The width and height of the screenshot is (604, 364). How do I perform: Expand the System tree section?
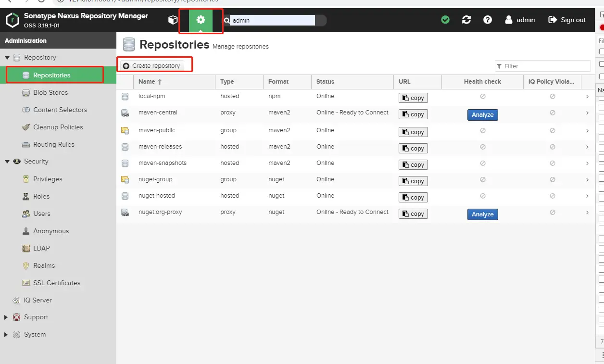pyautogui.click(x=6, y=335)
